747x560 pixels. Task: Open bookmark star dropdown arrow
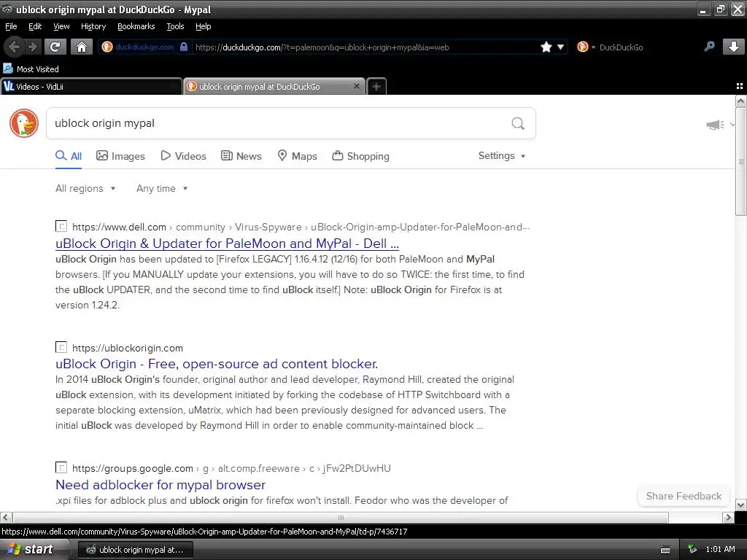pos(561,47)
